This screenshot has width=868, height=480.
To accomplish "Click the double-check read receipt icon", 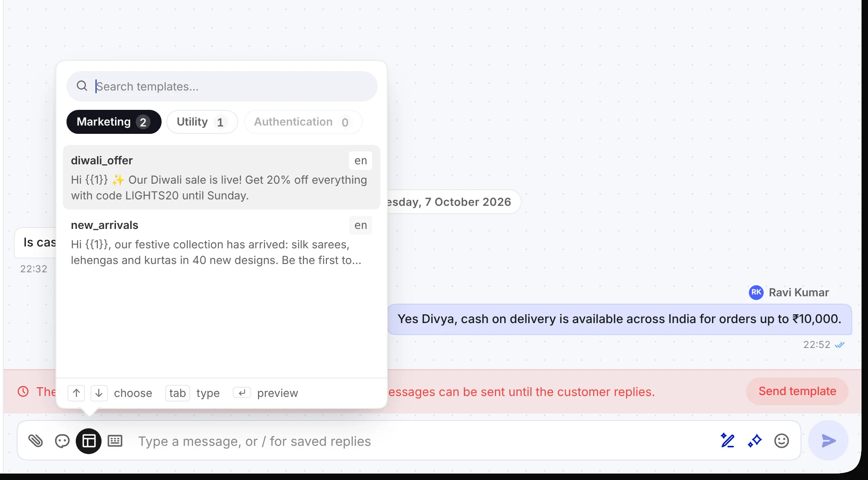I will 840,345.
